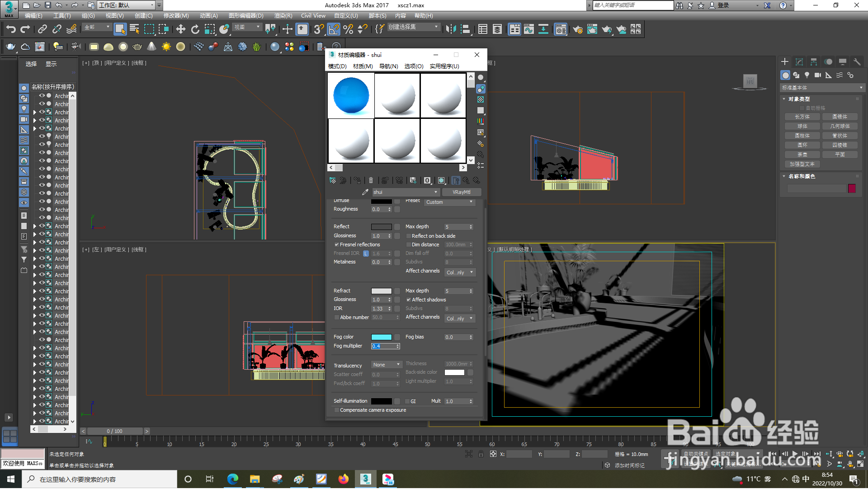The width and height of the screenshot is (868, 489).
Task: Open the Civil View menu
Action: [x=313, y=16]
